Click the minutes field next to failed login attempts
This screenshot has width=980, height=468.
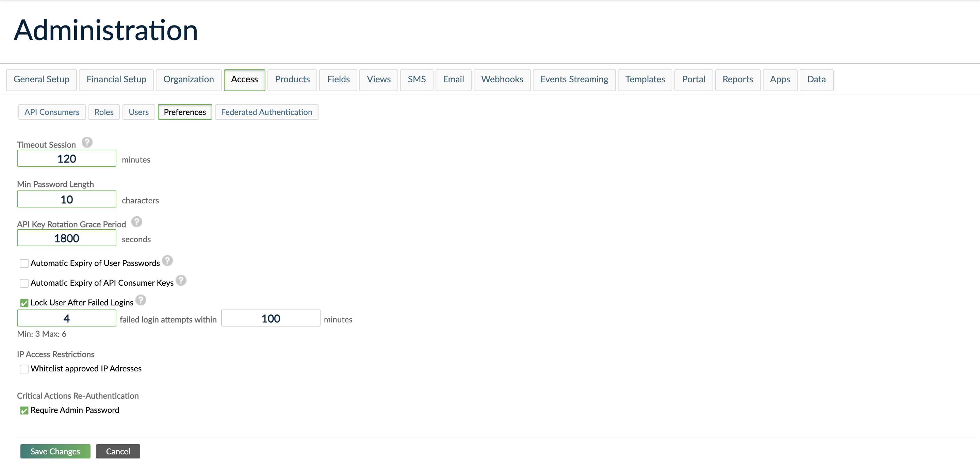[270, 318]
